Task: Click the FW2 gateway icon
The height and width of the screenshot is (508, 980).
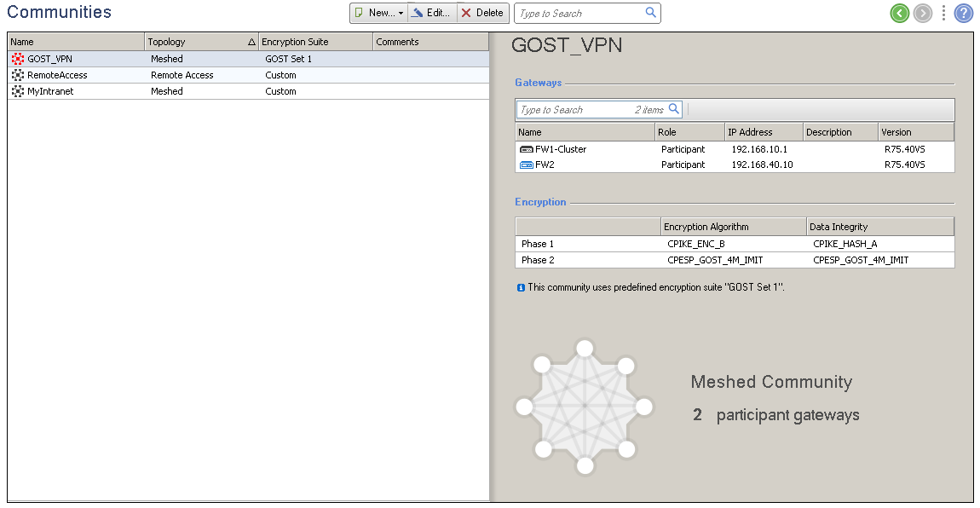Action: pyautogui.click(x=527, y=165)
